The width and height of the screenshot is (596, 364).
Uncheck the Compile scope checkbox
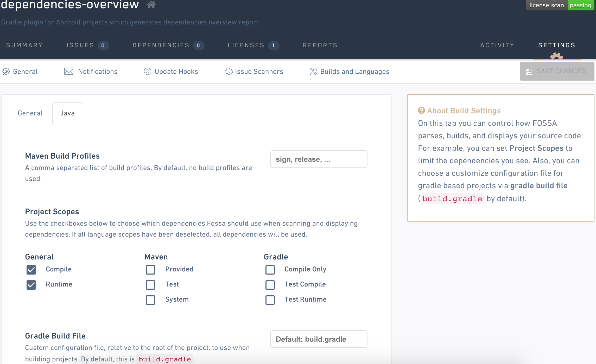point(31,270)
